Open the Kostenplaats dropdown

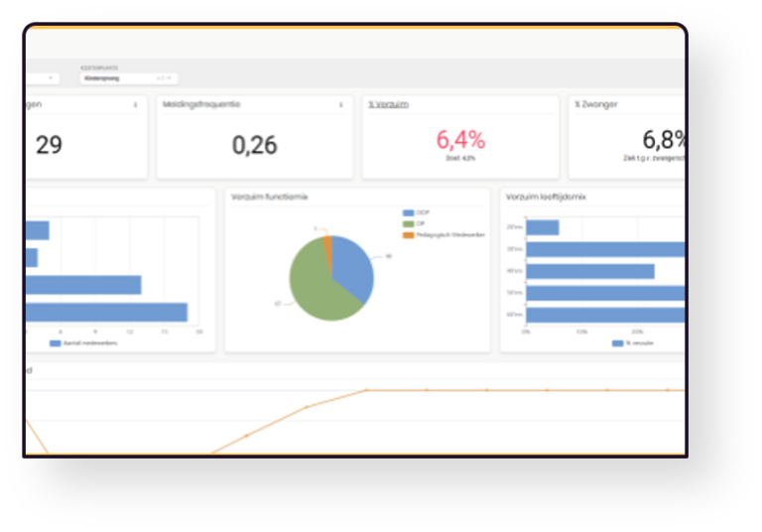127,78
